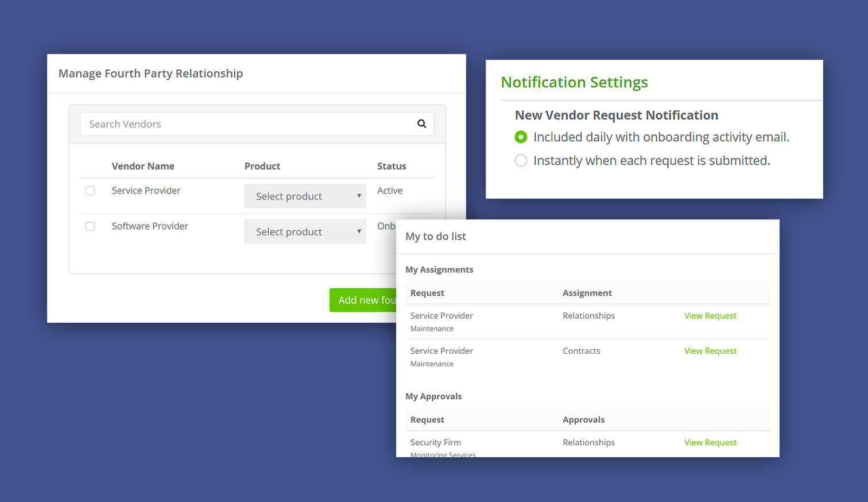This screenshot has height=502, width=868.
Task: Tick the Software Provider row checkbox
Action: coord(90,226)
